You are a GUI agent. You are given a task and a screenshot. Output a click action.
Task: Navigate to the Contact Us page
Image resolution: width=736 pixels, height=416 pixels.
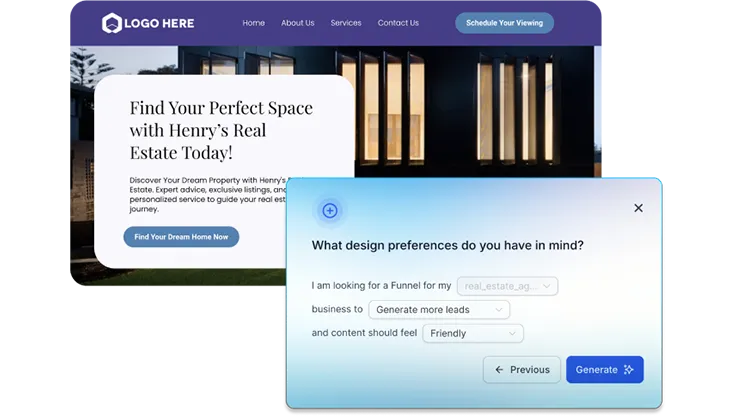[398, 23]
